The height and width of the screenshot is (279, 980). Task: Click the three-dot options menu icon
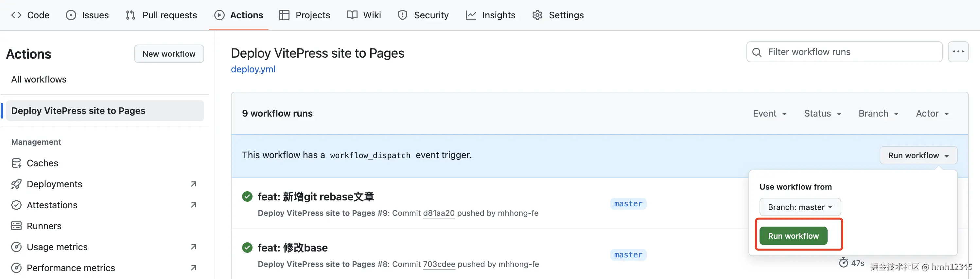(957, 52)
